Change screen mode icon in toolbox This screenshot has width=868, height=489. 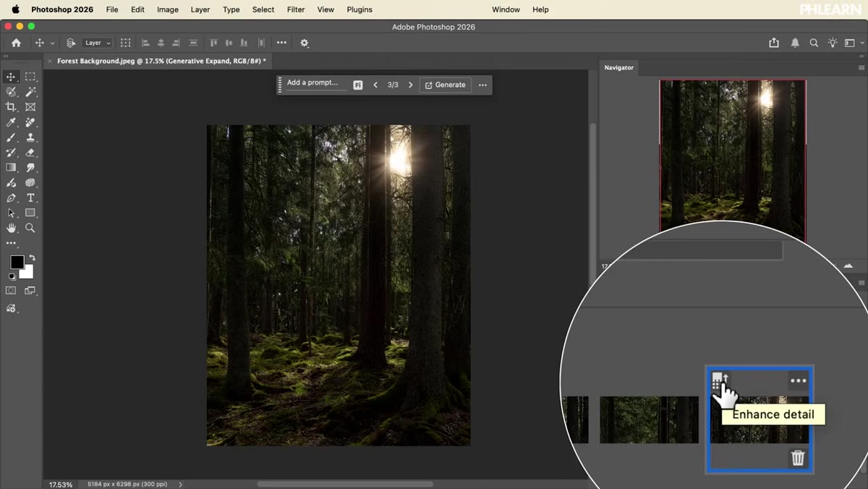pyautogui.click(x=30, y=291)
